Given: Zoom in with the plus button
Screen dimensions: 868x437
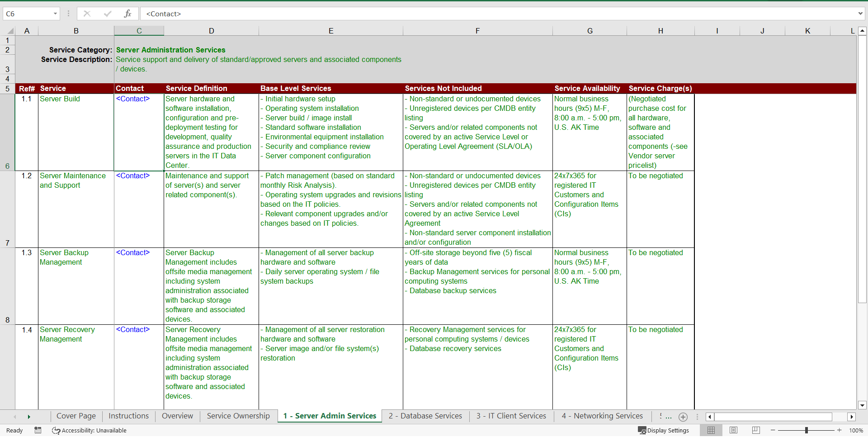Looking at the screenshot, I should 840,430.
